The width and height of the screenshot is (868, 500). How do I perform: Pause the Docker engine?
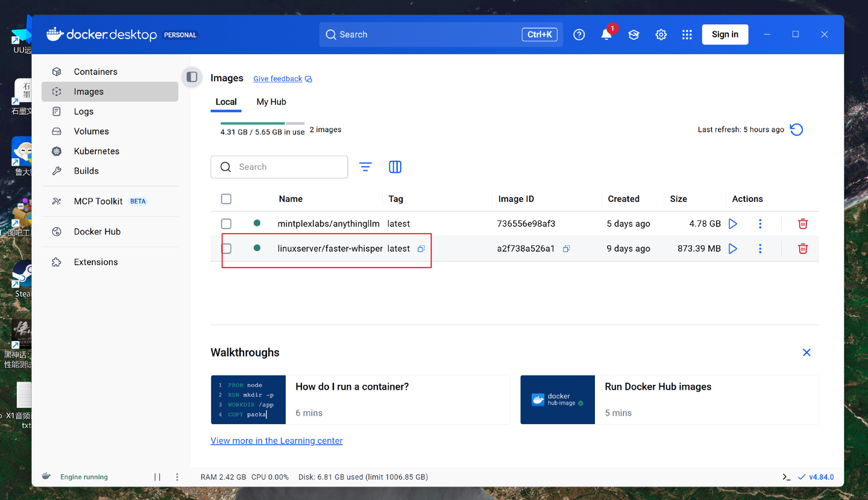click(x=157, y=477)
